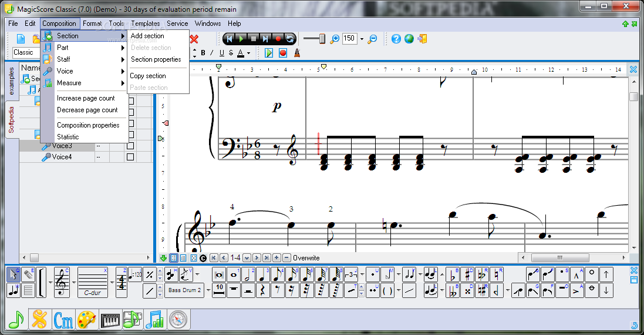The height and width of the screenshot is (335, 644).
Task: Click the zoom slider handle
Action: pyautogui.click(x=322, y=39)
